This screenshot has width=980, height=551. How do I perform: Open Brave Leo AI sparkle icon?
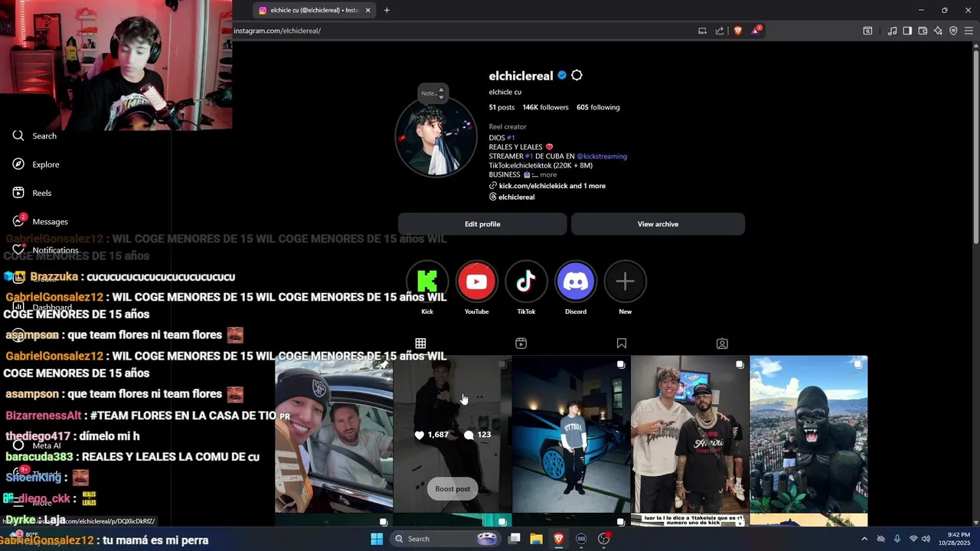[x=938, y=31]
